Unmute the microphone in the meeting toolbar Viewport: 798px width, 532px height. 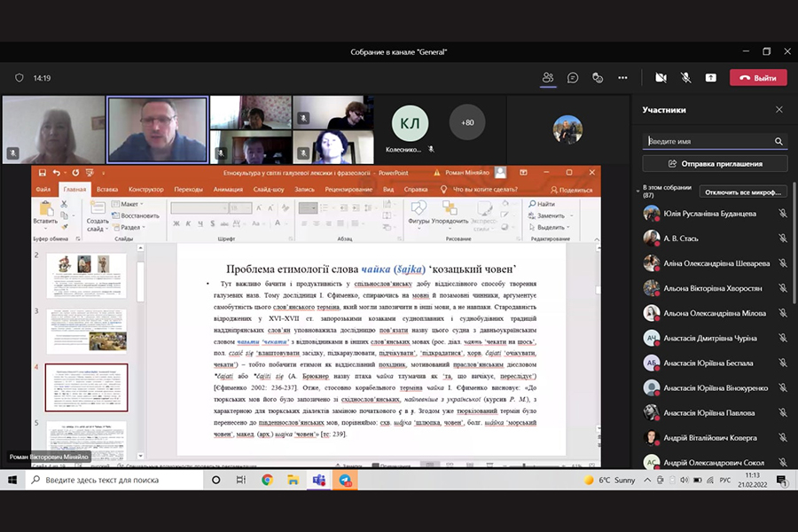click(685, 78)
